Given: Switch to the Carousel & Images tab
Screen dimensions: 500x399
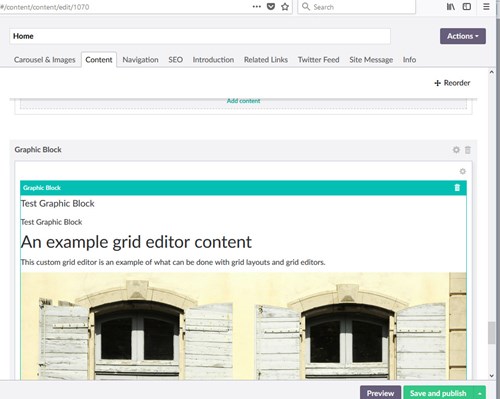Looking at the screenshot, I should click(45, 60).
